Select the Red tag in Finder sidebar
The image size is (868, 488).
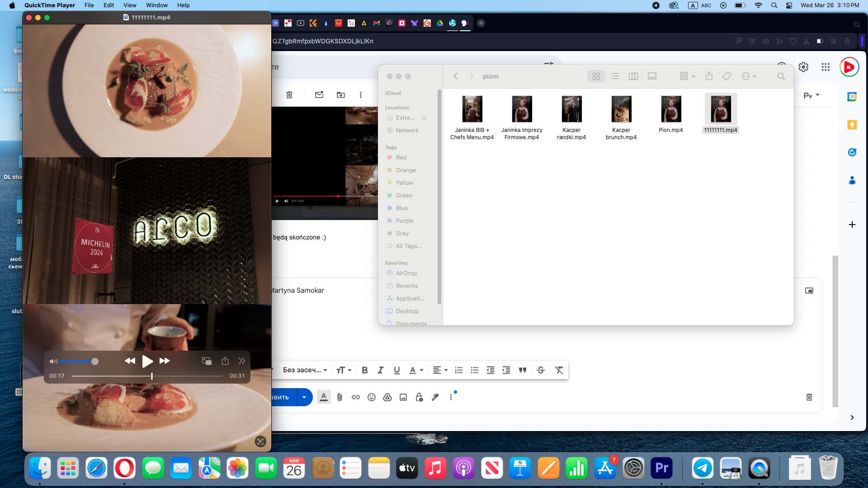point(400,157)
